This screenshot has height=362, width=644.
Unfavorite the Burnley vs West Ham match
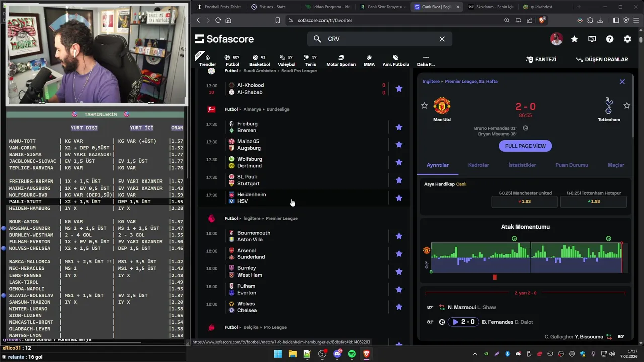coord(399,271)
